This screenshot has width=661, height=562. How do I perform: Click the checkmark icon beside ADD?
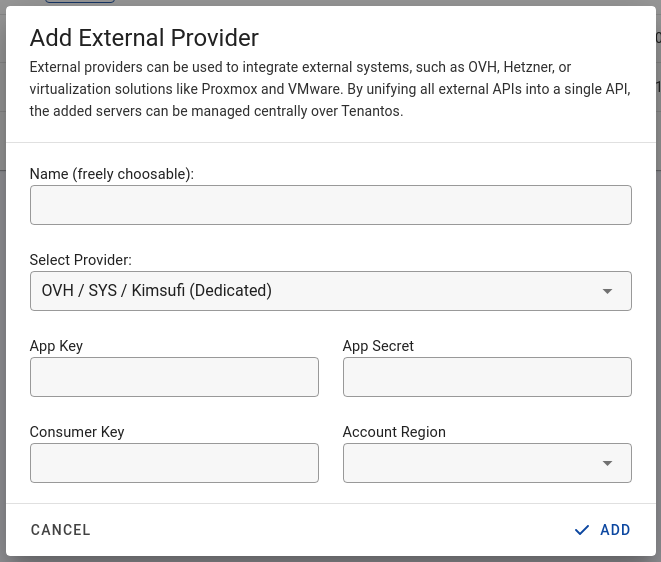[x=582, y=530]
